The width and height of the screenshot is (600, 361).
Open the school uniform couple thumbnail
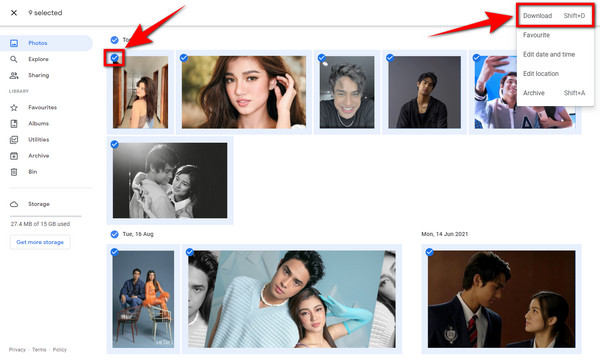pos(501,299)
